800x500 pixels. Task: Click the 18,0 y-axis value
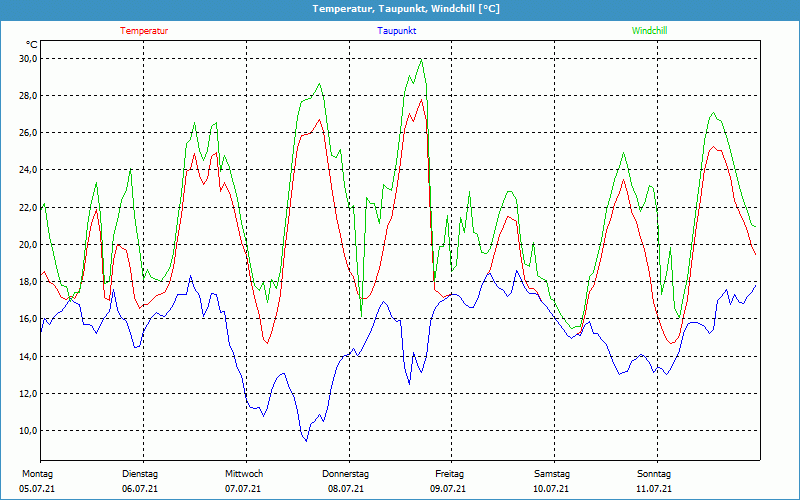tap(28, 282)
